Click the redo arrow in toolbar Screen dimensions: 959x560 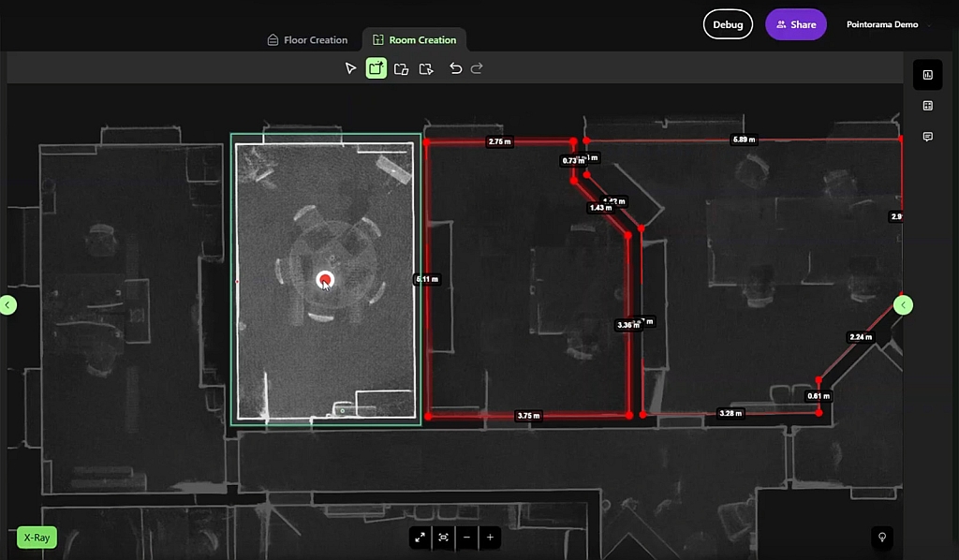(x=477, y=68)
